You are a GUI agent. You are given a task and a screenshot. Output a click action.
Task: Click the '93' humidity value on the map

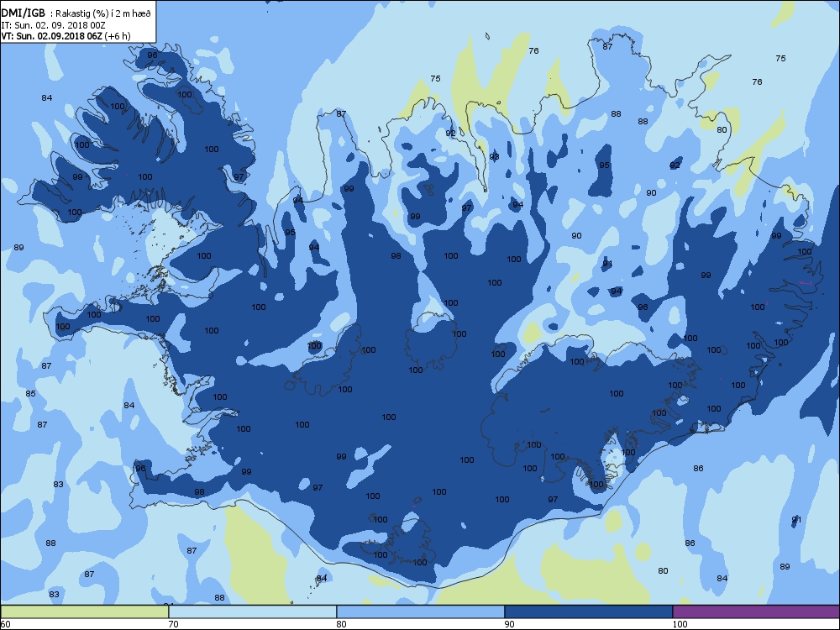pos(494,156)
